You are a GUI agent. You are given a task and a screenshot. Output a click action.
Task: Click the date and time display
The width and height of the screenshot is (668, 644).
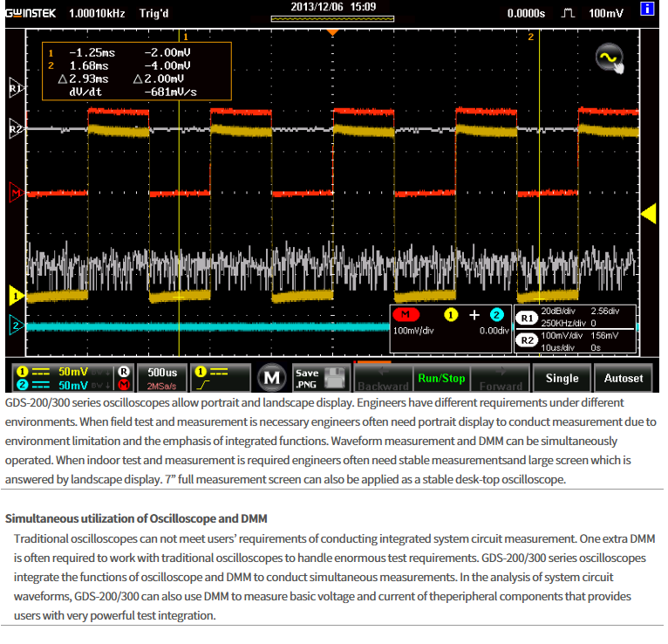333,7
